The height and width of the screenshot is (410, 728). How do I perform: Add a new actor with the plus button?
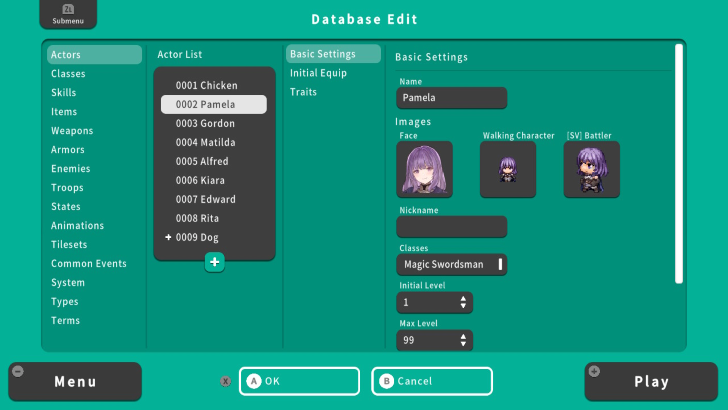pos(214,262)
